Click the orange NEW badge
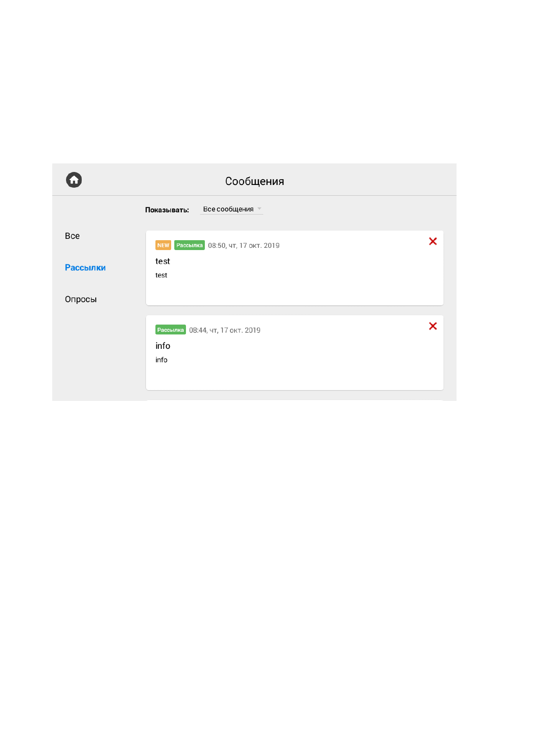This screenshot has height=756, width=535. 163,245
